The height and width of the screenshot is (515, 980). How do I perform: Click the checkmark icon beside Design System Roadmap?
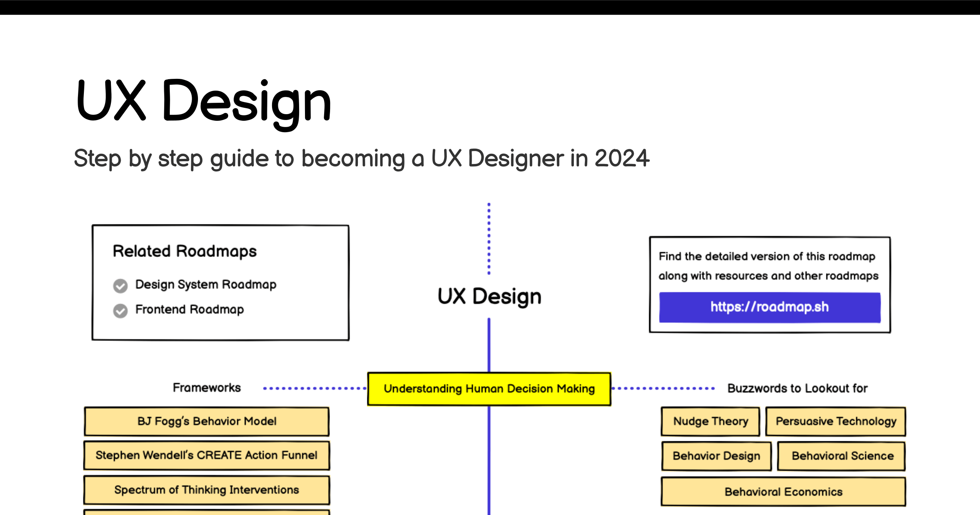[x=120, y=286]
